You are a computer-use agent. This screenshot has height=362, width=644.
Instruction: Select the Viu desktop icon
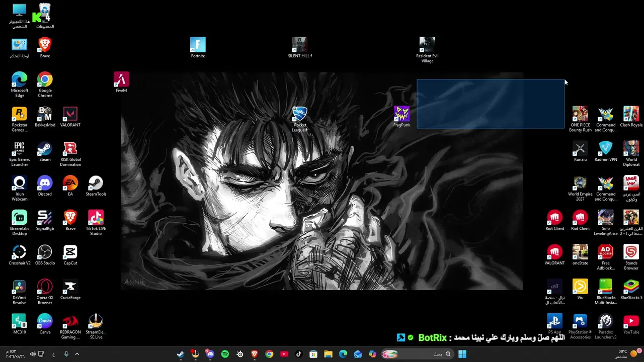580,289
